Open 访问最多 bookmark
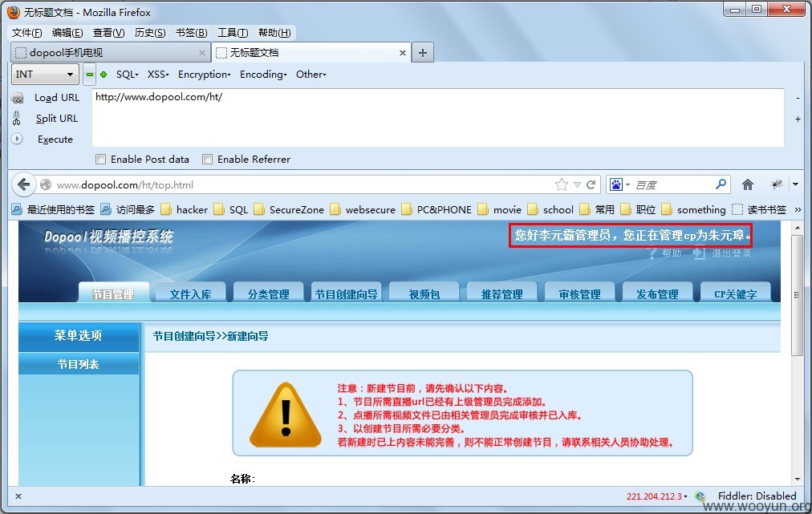Screen dimensions: 812x514 click(128, 209)
